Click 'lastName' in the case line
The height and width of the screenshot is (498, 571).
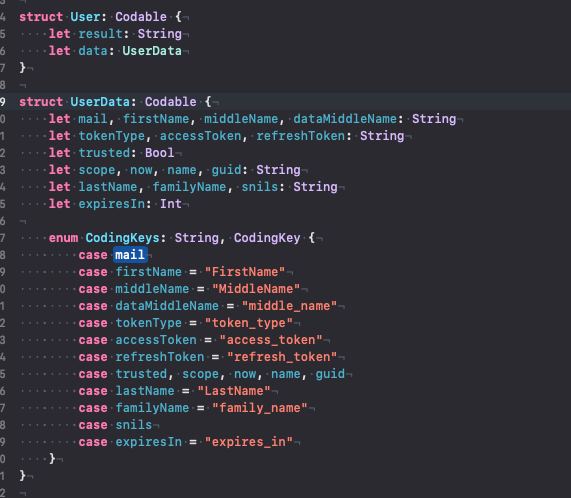(145, 391)
